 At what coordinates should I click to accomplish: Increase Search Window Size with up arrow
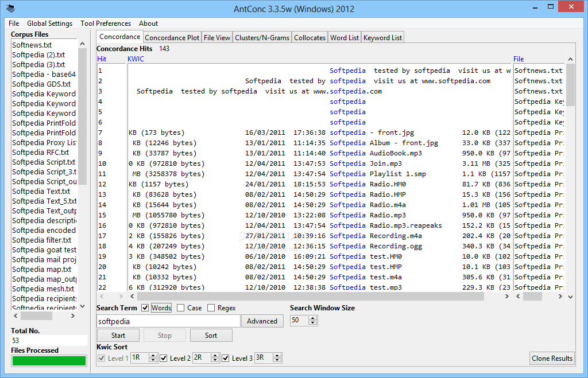(313, 318)
